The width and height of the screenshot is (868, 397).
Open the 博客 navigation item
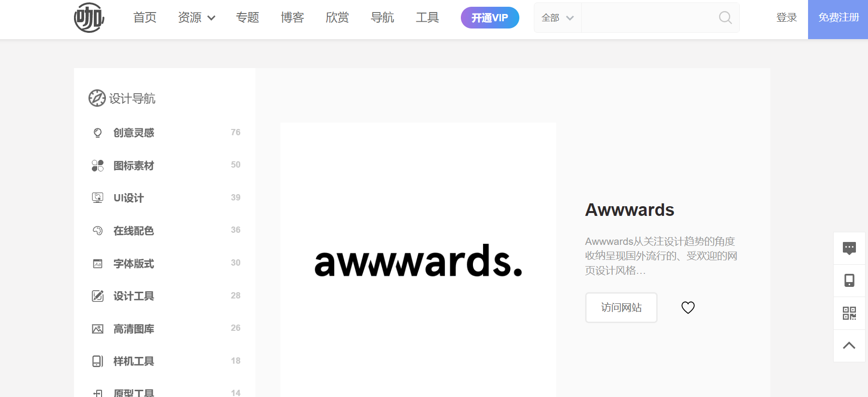(293, 18)
